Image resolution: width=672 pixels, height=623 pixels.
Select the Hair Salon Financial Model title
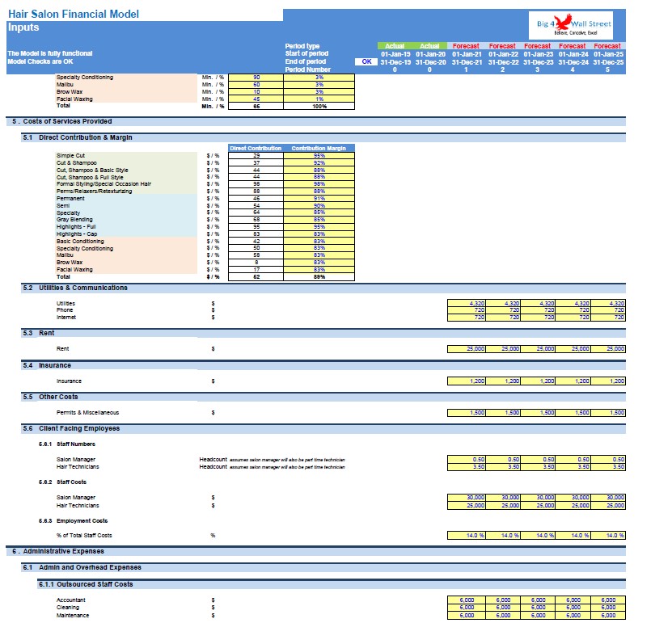point(74,14)
